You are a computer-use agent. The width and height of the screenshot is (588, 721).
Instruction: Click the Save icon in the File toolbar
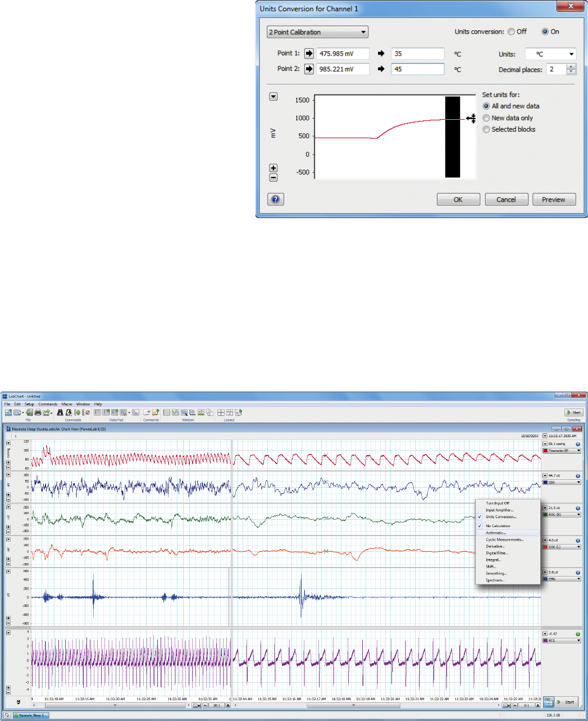(x=29, y=412)
